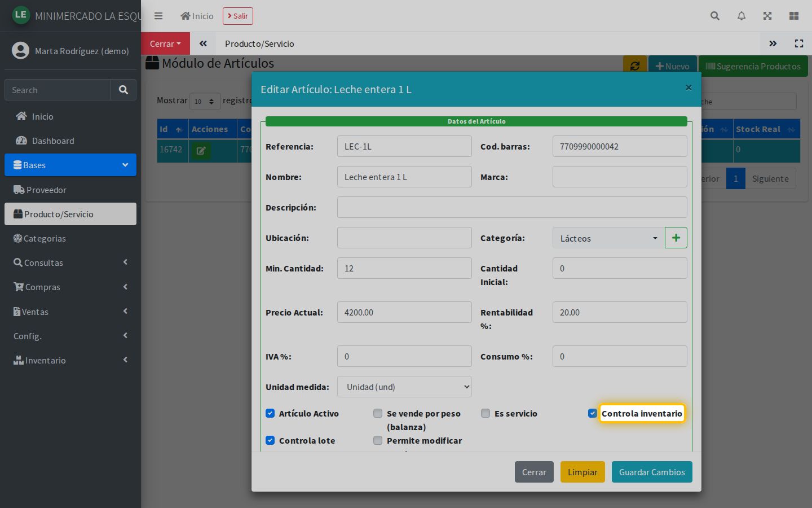
Task: Check the Es servicio checkbox
Action: (x=486, y=413)
